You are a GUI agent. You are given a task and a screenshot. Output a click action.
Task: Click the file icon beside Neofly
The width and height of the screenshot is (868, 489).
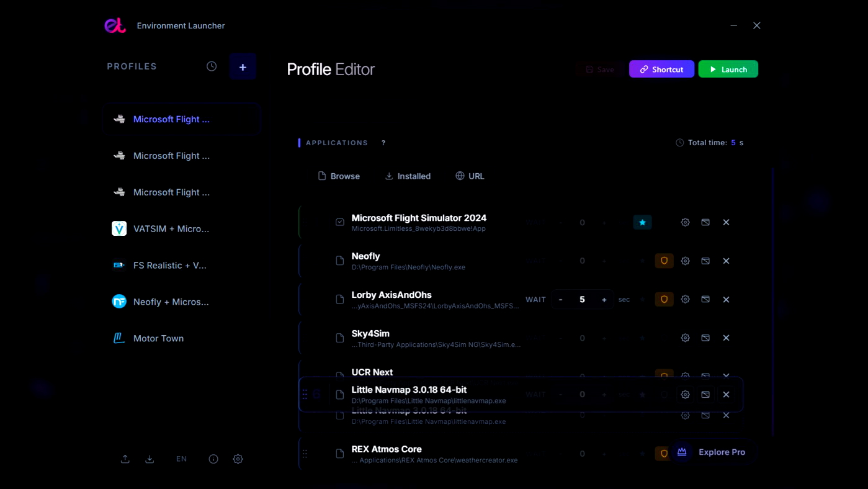click(x=340, y=261)
